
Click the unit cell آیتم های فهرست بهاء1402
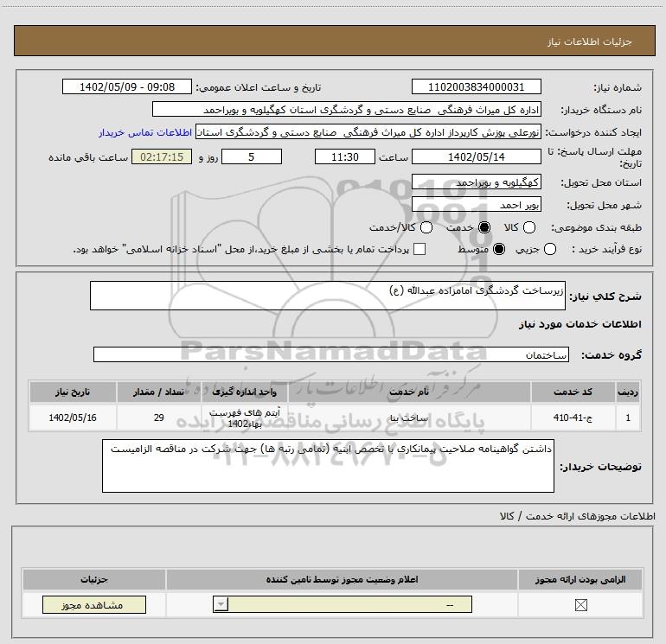click(245, 418)
